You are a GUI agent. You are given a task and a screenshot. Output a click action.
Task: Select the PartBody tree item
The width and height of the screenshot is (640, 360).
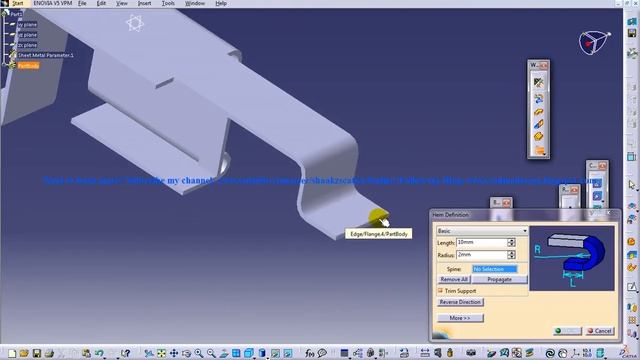click(x=28, y=65)
